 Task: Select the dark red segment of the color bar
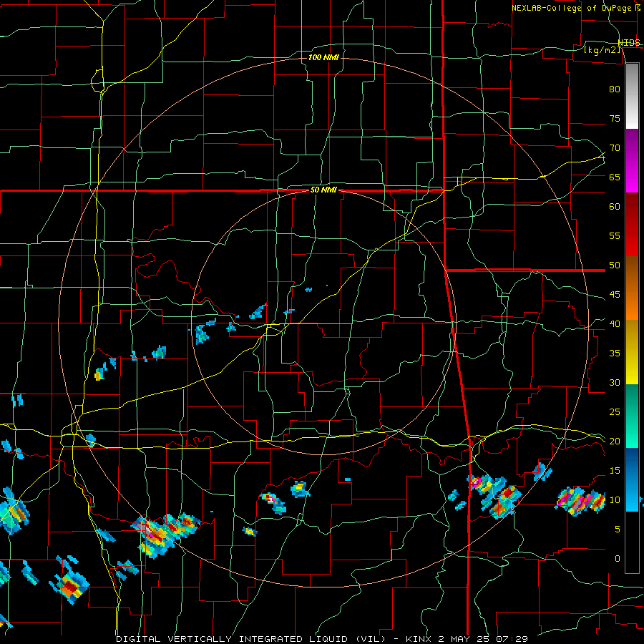pyautogui.click(x=632, y=225)
